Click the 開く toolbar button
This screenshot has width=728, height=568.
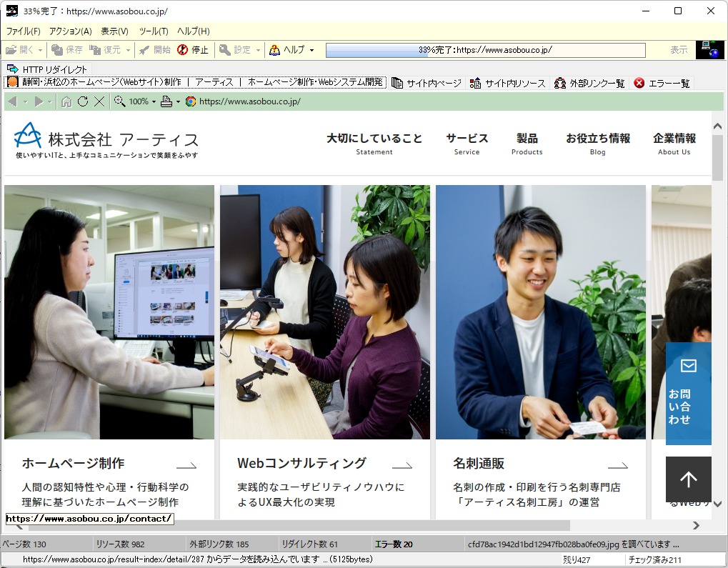click(19, 50)
